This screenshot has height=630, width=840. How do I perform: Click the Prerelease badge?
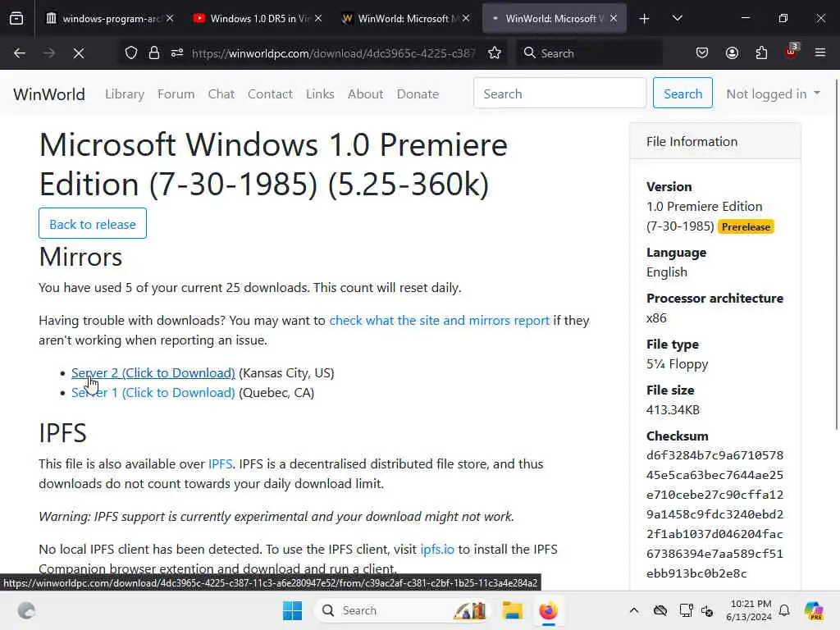tap(746, 226)
